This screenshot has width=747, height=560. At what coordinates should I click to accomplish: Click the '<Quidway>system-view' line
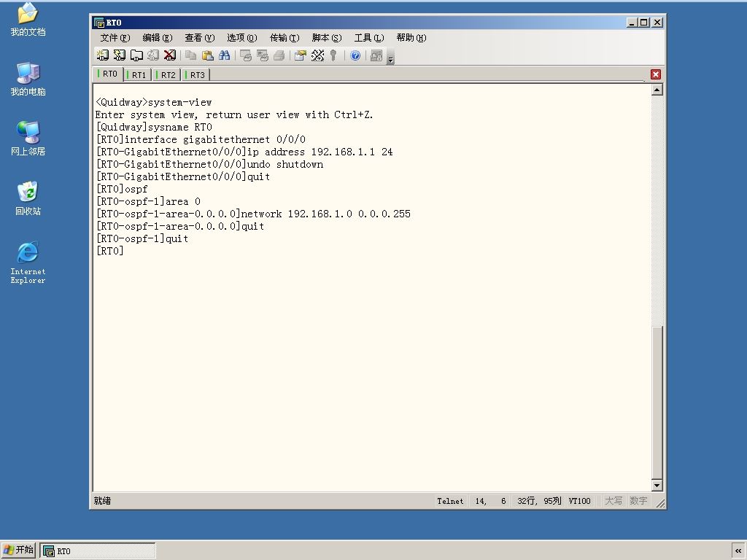click(153, 102)
